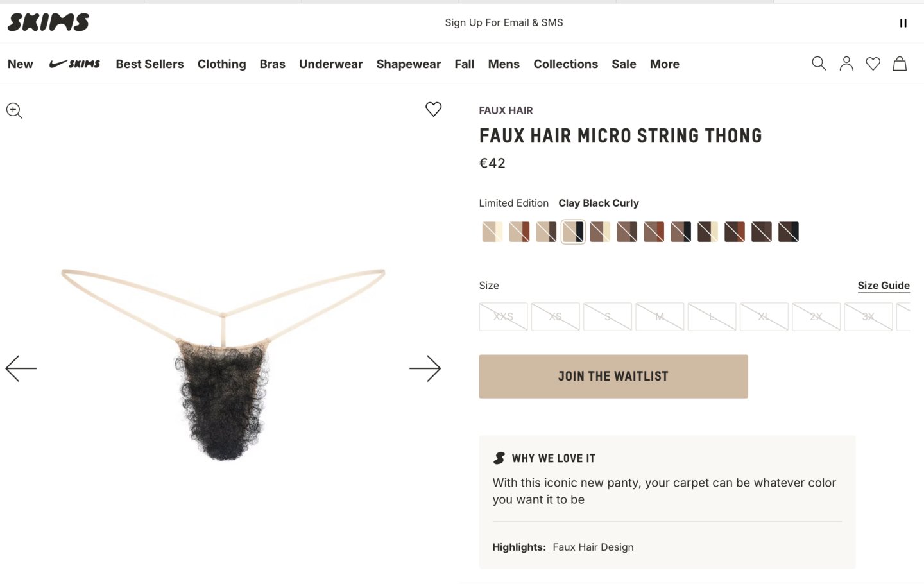Pause the announcement banner rotation
Viewport: 924px width, 586px height.
pyautogui.click(x=903, y=23)
